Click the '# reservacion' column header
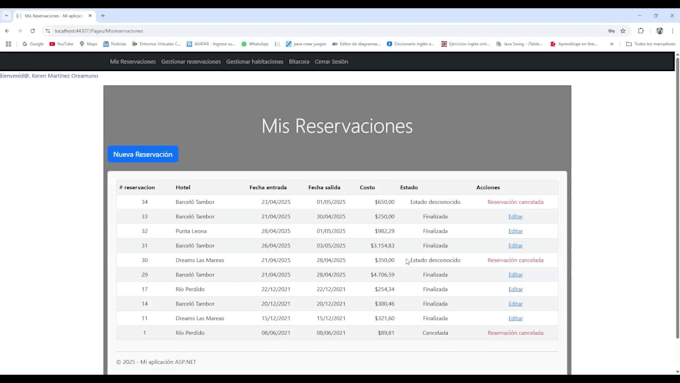Screen dimensions: 680x383 tap(137, 187)
